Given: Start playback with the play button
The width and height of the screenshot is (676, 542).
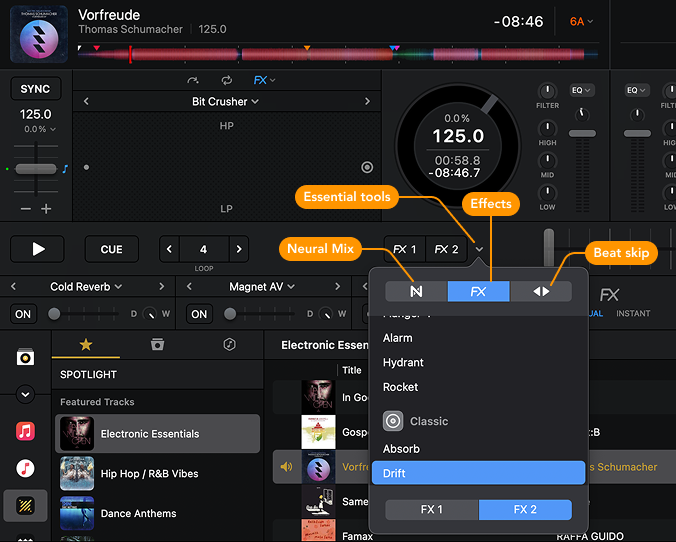Looking at the screenshot, I should (x=38, y=249).
